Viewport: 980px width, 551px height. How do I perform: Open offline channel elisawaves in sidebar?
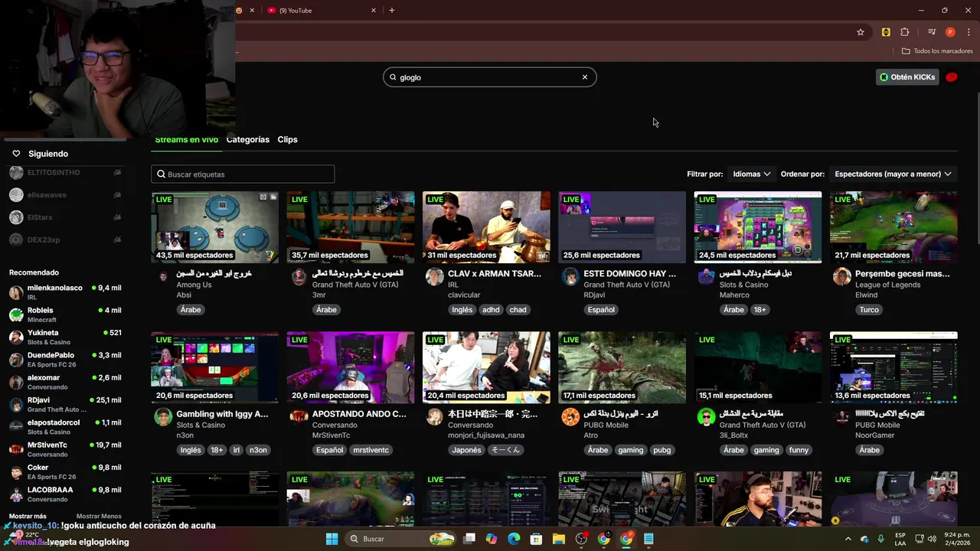click(x=65, y=195)
